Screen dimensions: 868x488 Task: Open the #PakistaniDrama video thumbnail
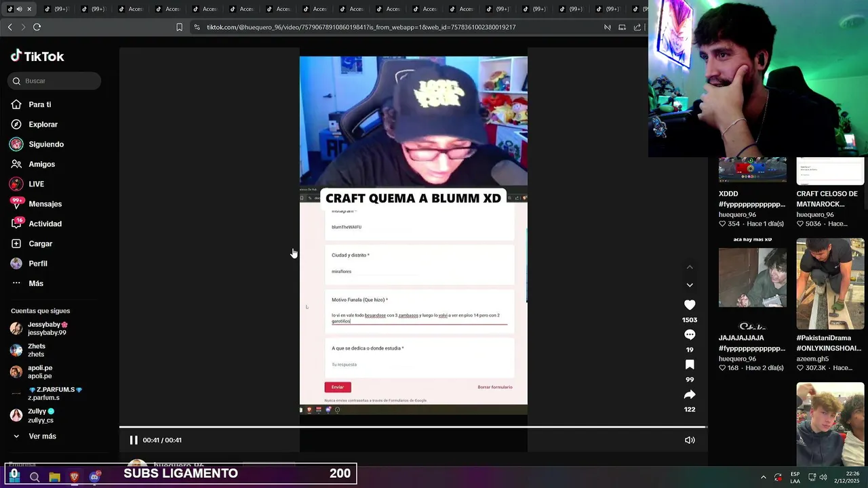831,283
